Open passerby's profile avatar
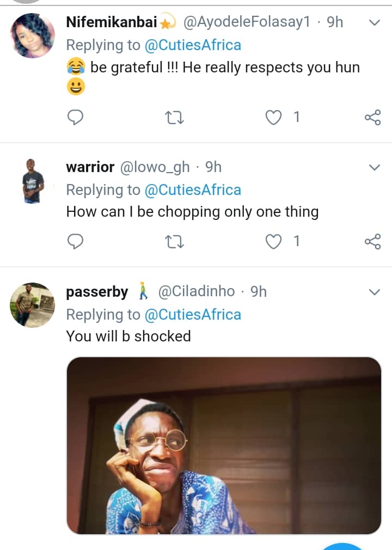This screenshot has height=550, width=392. coord(33,305)
